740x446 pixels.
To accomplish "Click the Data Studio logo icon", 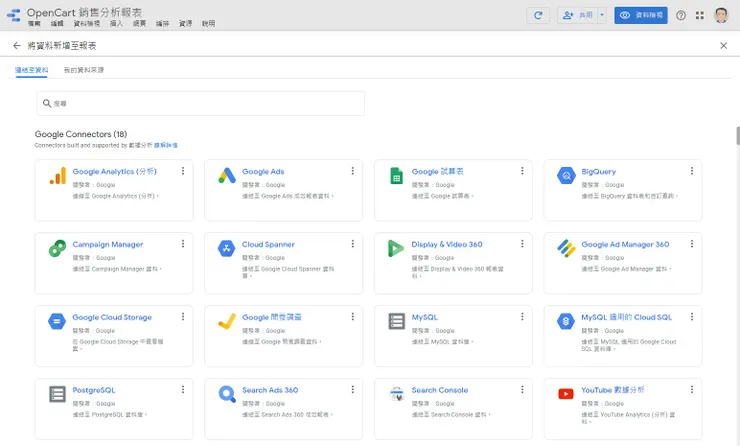I will [14, 15].
